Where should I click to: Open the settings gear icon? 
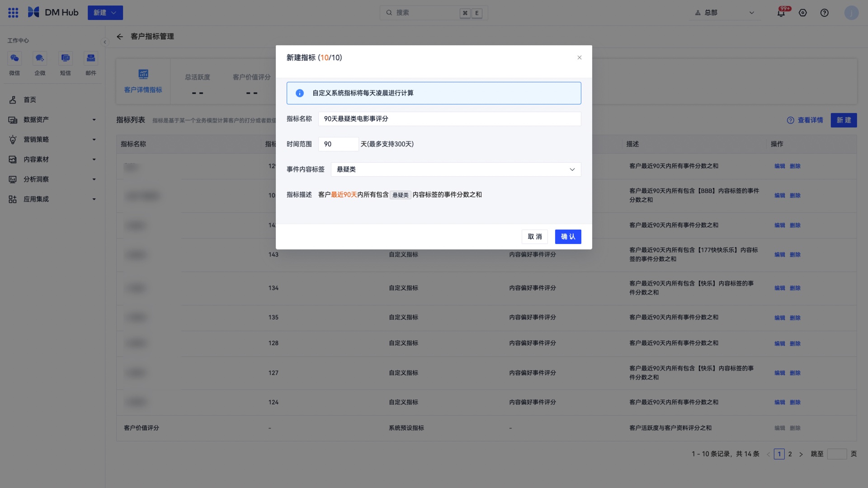pos(802,13)
